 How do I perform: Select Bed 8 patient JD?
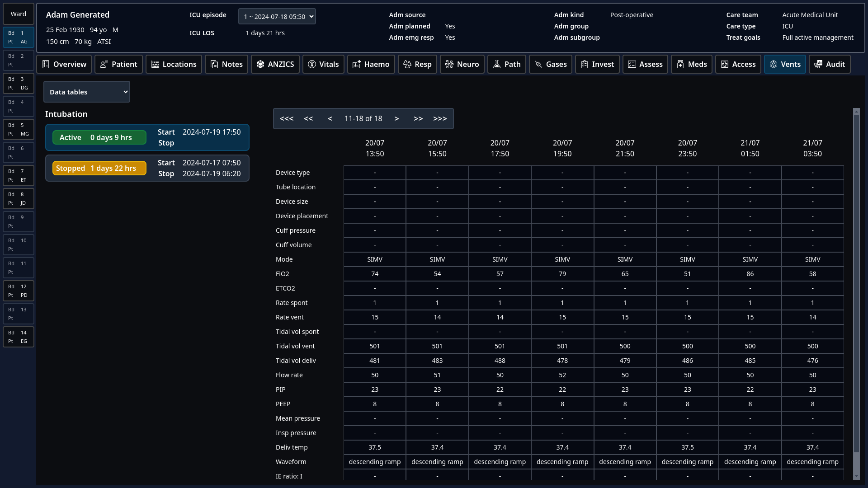coord(19,199)
